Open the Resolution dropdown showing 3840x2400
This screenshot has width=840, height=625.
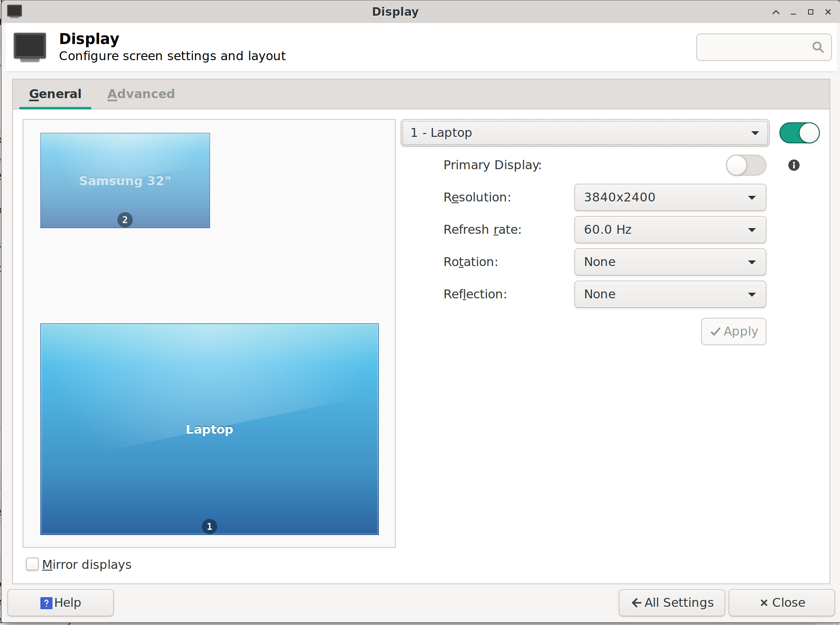tap(670, 197)
